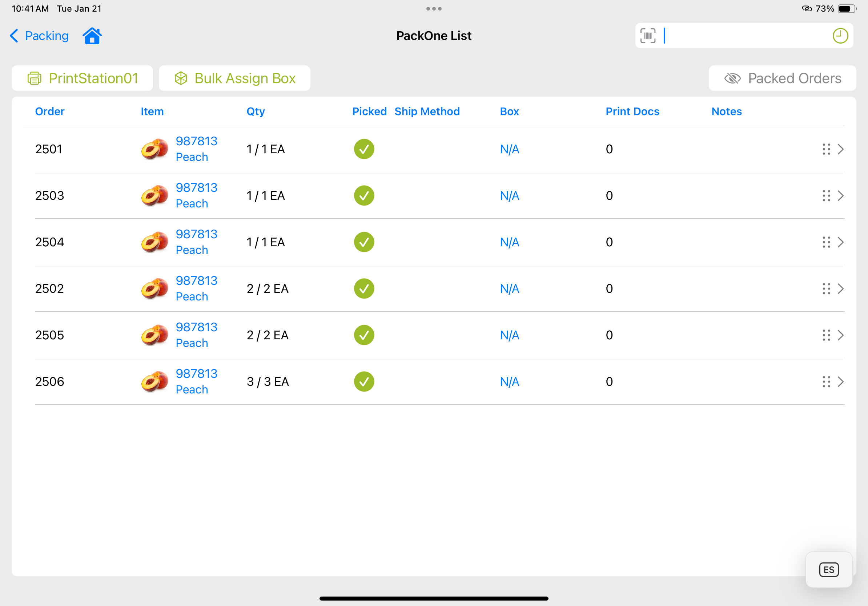Tap the peach thumbnail for order 2503
The height and width of the screenshot is (606, 868).
(154, 196)
